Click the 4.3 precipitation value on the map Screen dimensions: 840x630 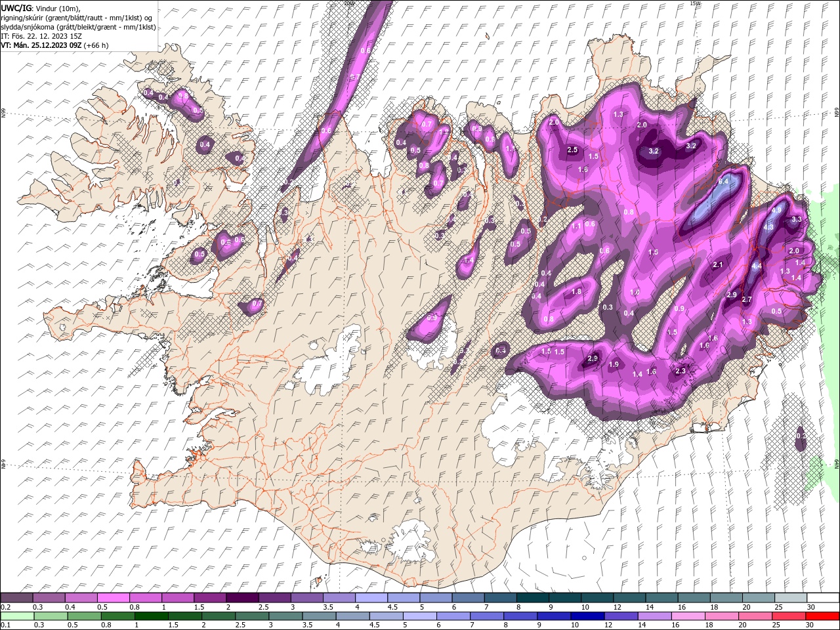pos(770,227)
